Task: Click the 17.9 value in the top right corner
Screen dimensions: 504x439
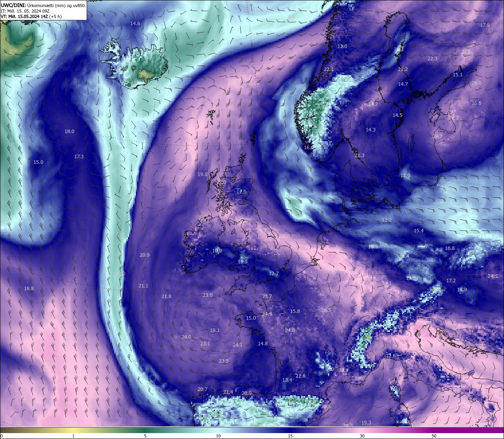Action: 485,25
